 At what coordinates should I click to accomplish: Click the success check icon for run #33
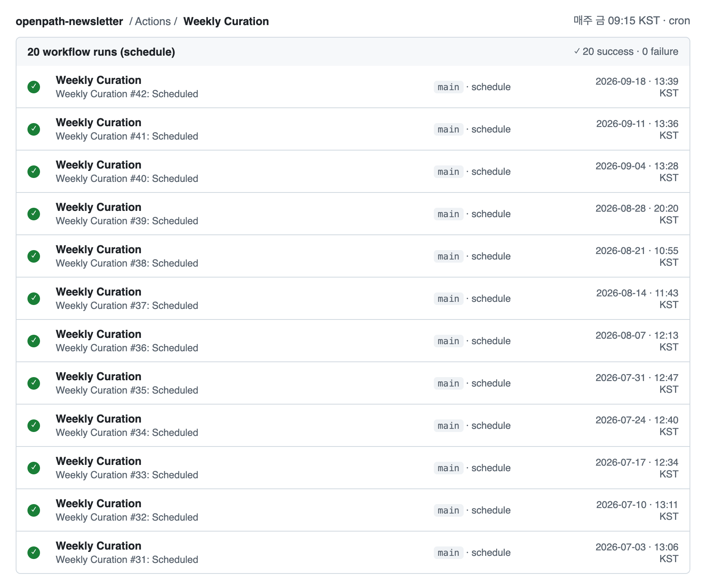pos(34,468)
